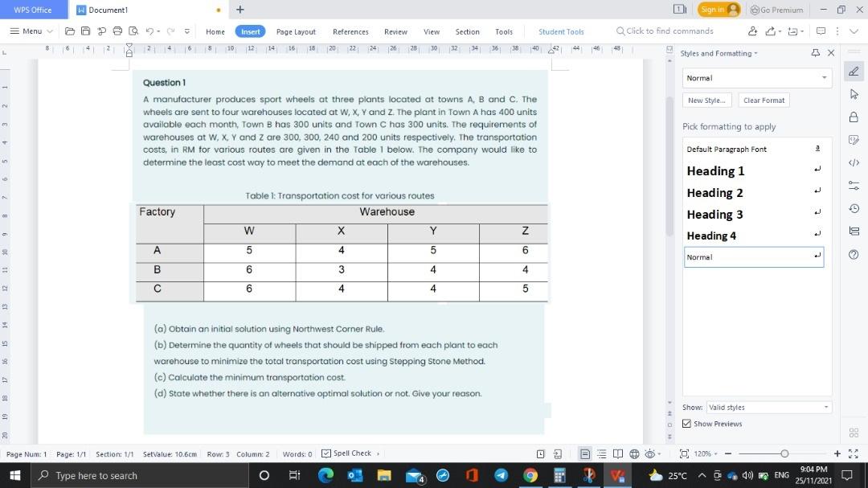Enter full screen with the expand icon

pos(853,453)
